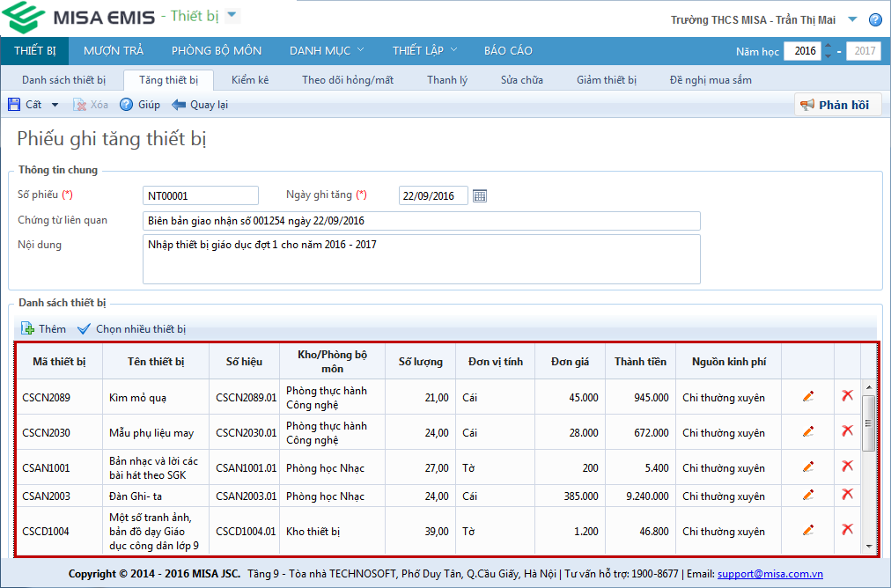
Task: Click the support@misa.com.vn email link
Action: pos(769,574)
